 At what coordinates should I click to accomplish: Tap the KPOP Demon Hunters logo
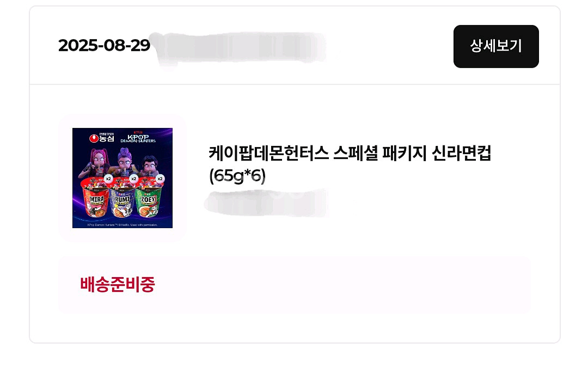138,137
